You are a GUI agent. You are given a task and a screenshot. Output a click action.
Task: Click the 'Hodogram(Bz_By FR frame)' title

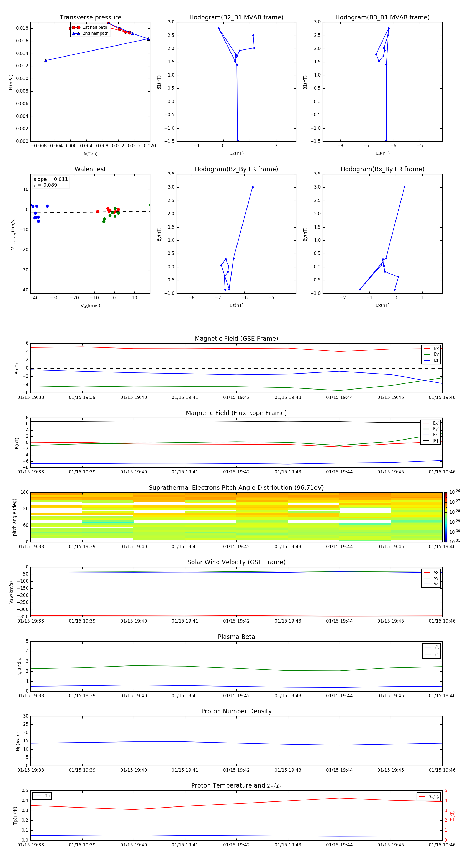(x=236, y=169)
